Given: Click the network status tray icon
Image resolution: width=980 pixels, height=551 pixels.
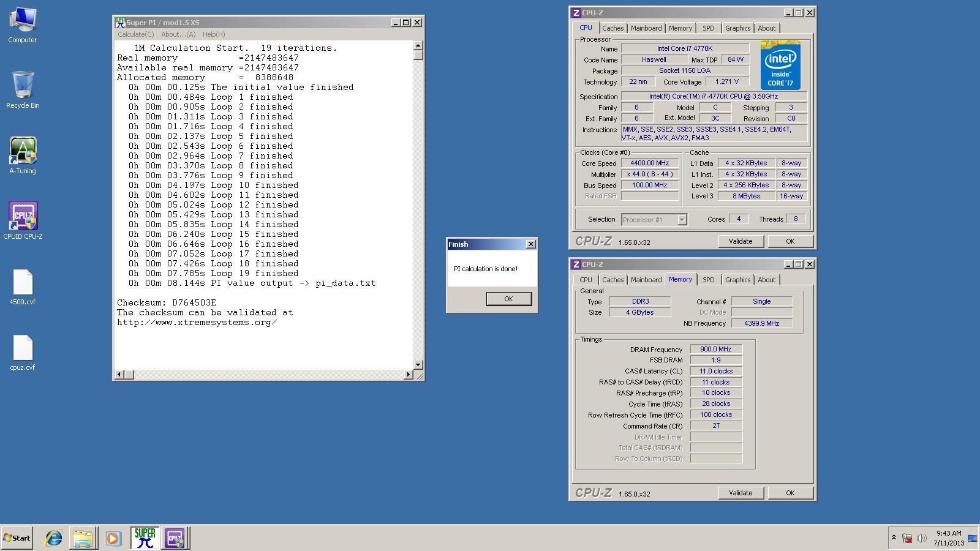Looking at the screenshot, I should point(907,539).
